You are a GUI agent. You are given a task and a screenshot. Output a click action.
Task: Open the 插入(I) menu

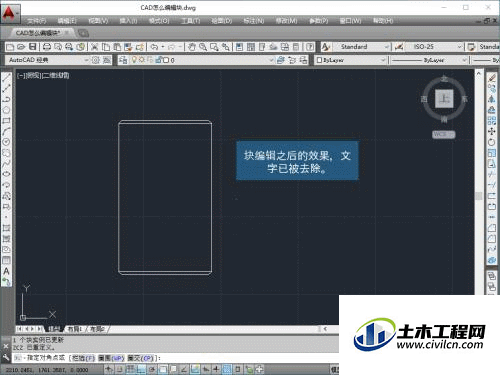click(x=128, y=21)
